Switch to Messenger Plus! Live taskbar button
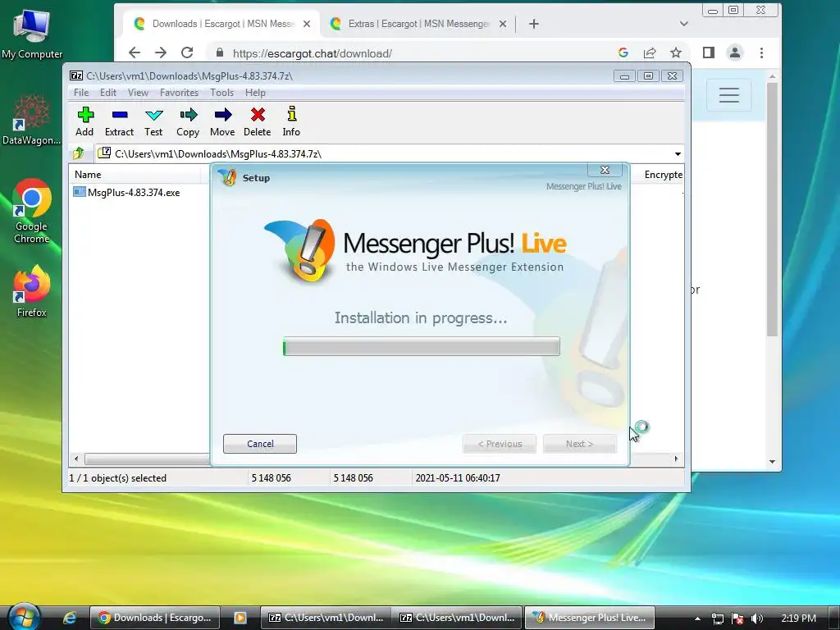 click(589, 618)
